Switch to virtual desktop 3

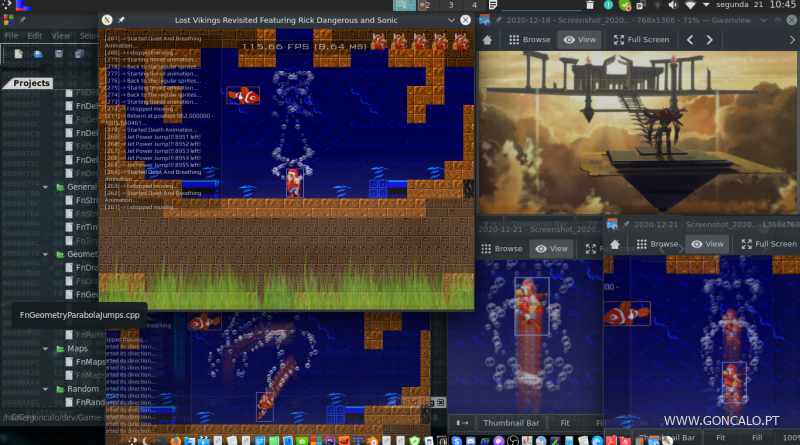451,5
